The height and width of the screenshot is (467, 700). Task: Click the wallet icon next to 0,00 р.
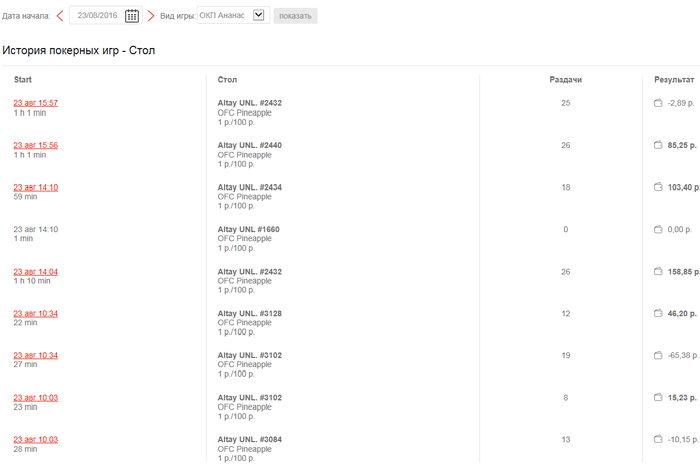(657, 229)
